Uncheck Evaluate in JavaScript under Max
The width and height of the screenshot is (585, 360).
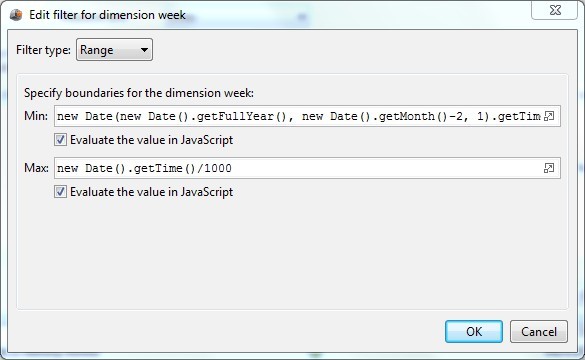60,192
